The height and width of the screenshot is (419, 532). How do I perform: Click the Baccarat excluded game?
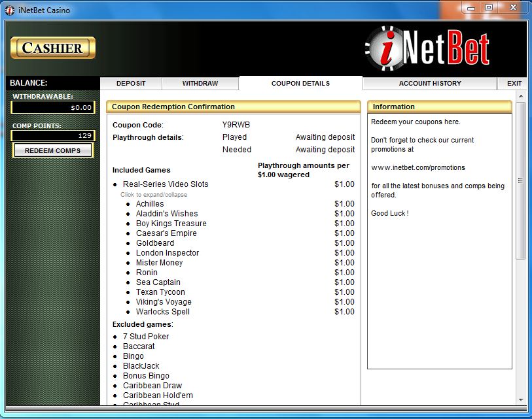[x=139, y=346]
